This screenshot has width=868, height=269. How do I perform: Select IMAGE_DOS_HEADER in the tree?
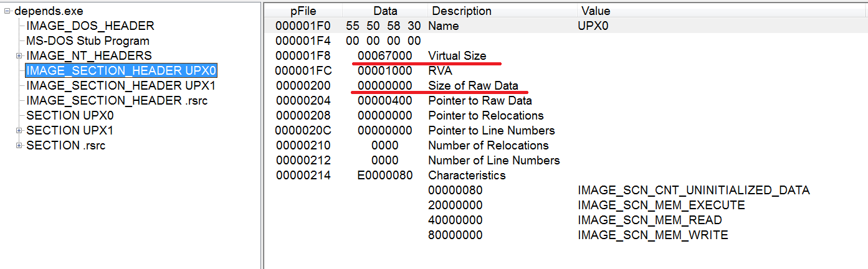coord(90,26)
